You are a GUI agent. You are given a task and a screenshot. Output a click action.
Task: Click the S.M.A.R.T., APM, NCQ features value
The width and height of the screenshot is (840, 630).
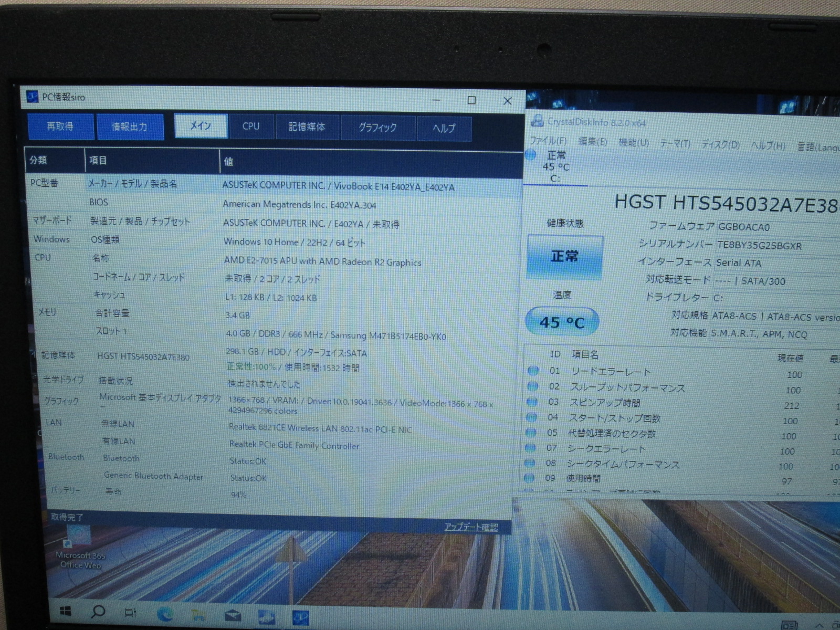click(759, 334)
